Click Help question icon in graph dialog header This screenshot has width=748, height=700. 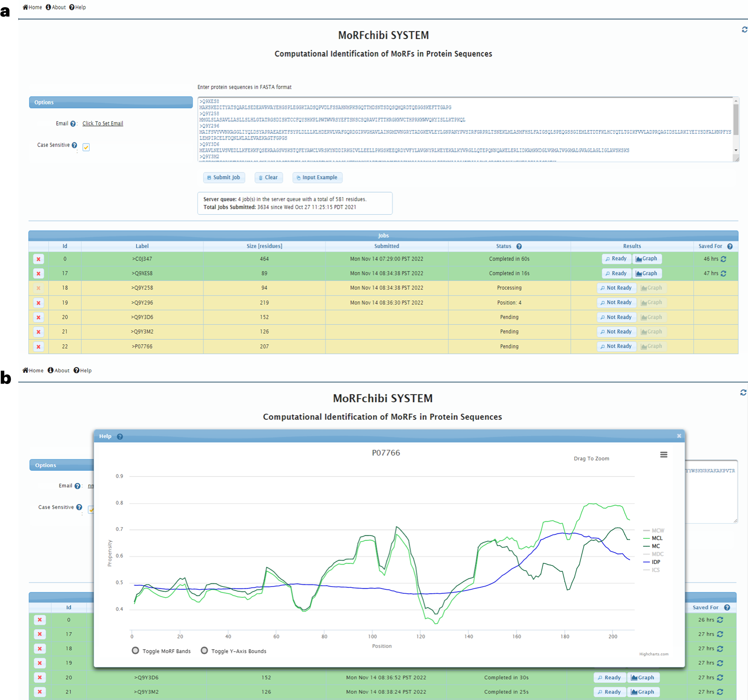pos(120,437)
